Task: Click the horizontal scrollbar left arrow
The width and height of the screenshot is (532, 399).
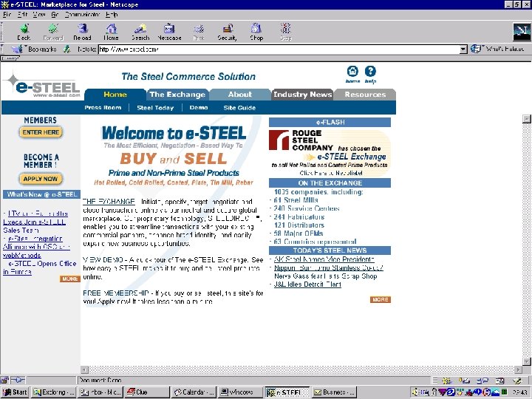Action: pyautogui.click(x=85, y=369)
